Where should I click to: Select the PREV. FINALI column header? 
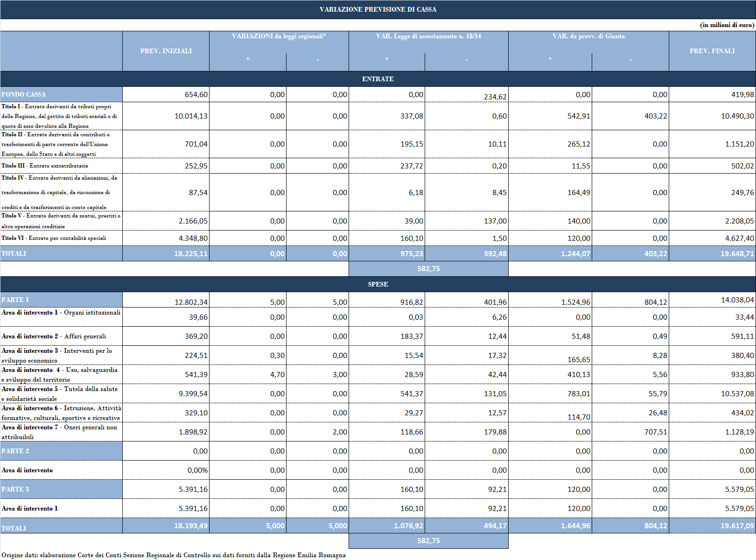tap(712, 51)
